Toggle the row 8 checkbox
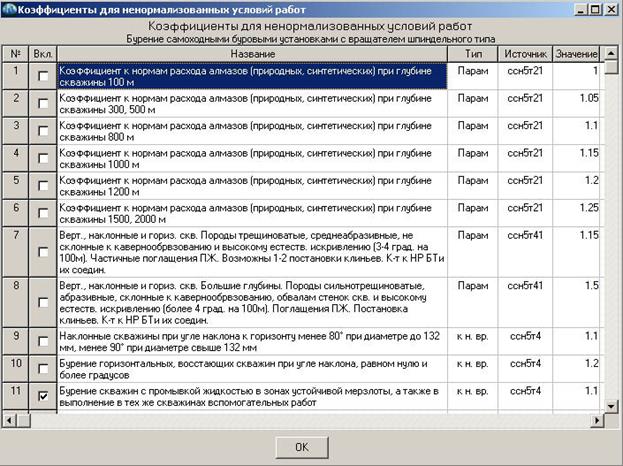Image resolution: width=623 pixels, height=466 pixels. pos(43,302)
